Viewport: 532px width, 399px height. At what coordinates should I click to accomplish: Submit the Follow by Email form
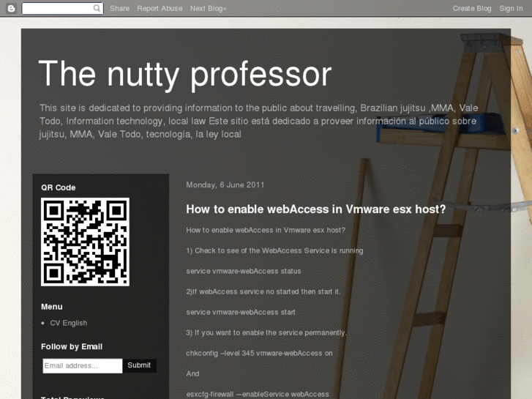tap(139, 365)
